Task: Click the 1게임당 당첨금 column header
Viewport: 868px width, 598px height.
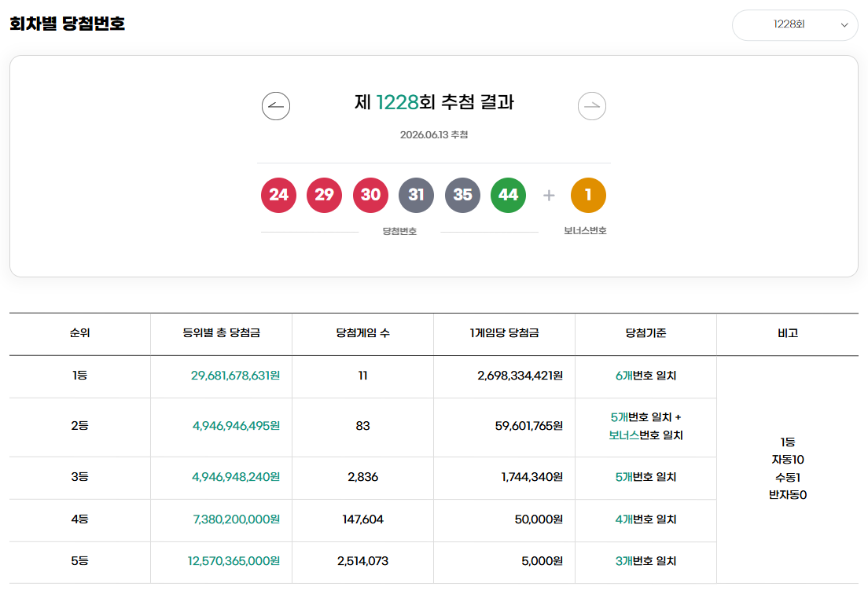Action: pyautogui.click(x=504, y=333)
